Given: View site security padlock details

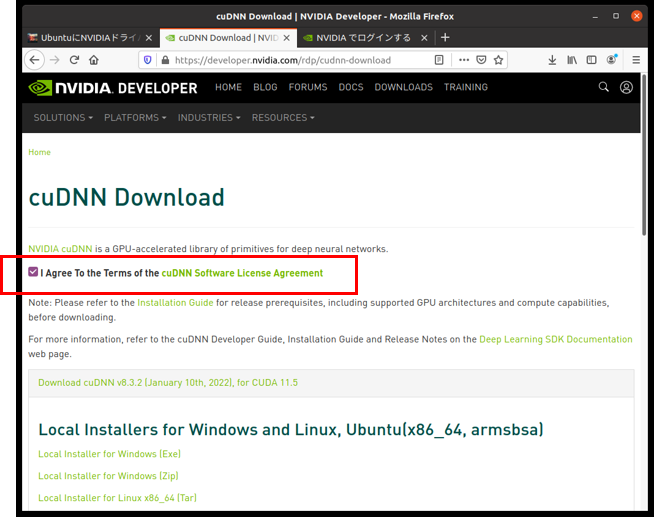Looking at the screenshot, I should (x=165, y=60).
